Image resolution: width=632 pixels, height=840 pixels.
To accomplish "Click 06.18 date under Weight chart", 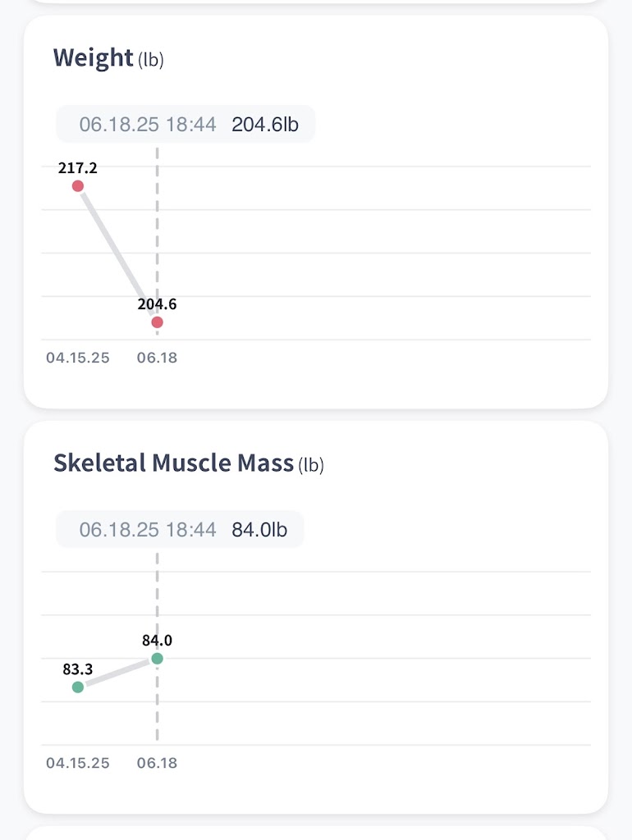I will [157, 358].
